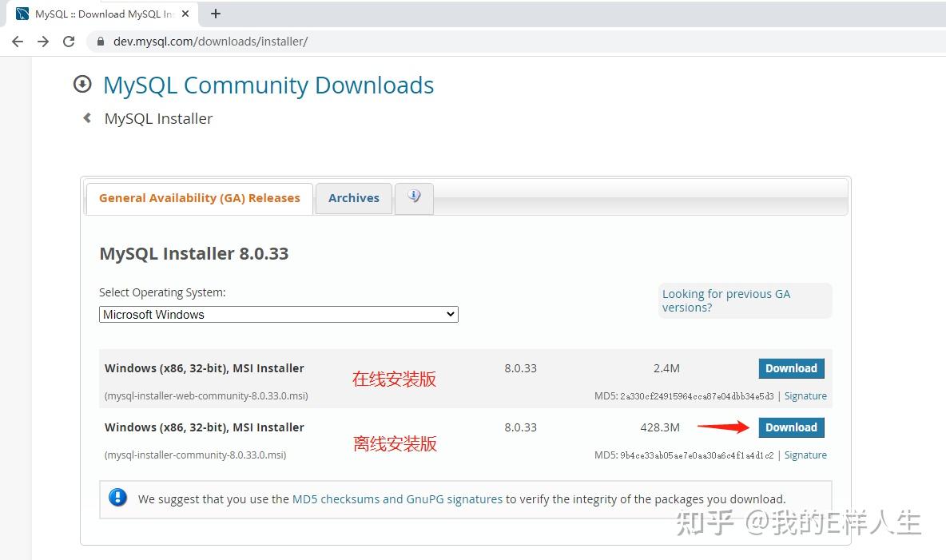946x560 pixels.
Task: Click the MySQL dolphin favicon on the browser tab
Action: pyautogui.click(x=22, y=13)
